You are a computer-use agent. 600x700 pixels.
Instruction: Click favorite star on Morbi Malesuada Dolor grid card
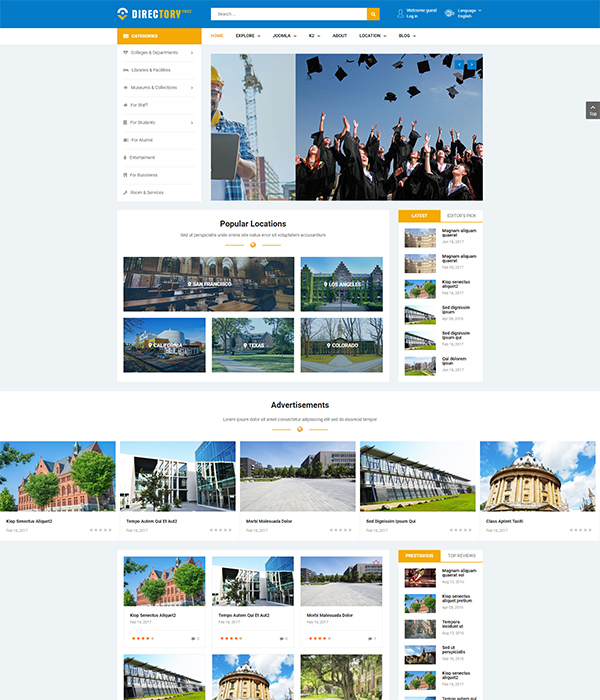[x=376, y=562]
